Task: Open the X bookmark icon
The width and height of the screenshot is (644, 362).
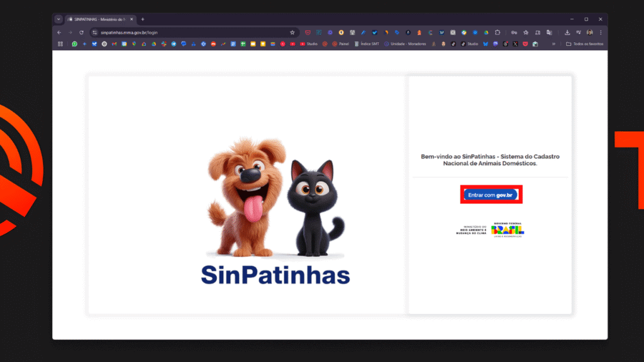Action: [x=515, y=44]
